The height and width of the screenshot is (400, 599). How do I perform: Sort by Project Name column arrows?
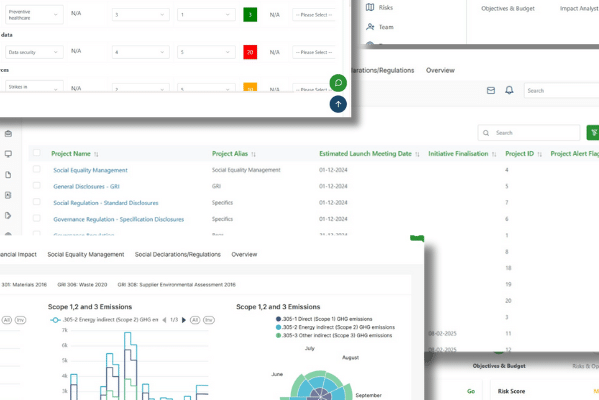(96, 154)
